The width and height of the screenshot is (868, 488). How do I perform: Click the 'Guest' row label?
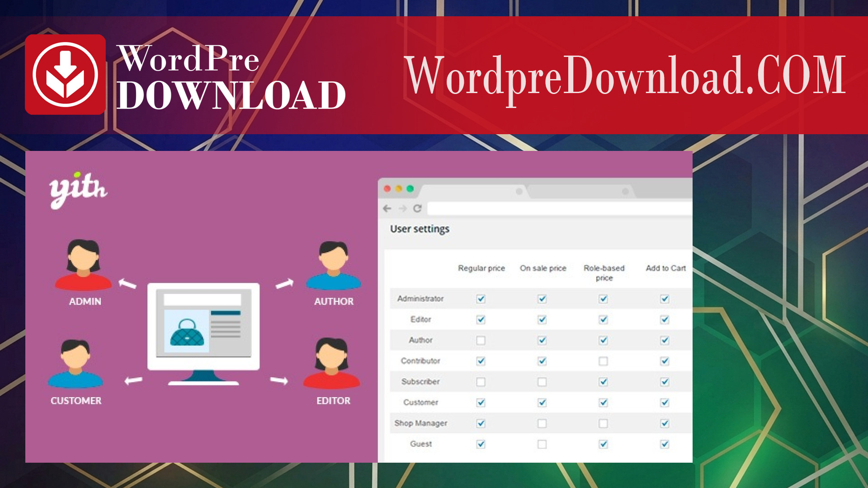421,444
